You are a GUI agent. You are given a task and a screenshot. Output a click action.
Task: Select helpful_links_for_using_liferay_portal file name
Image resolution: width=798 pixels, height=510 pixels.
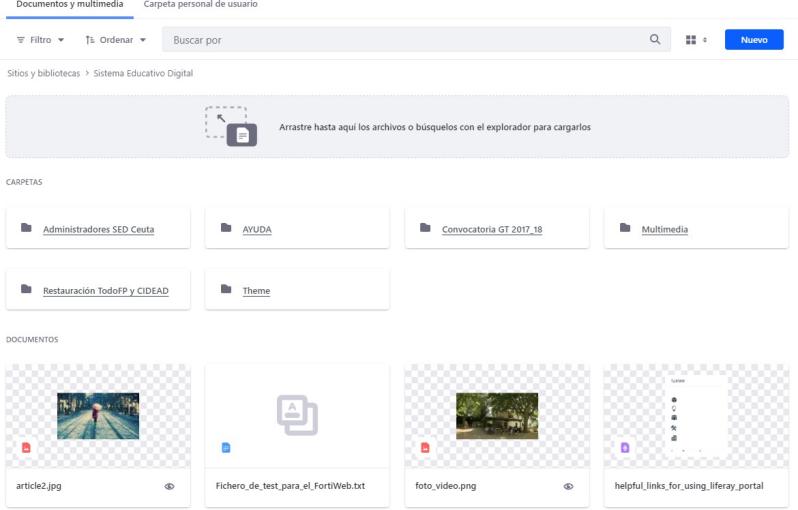pos(689,486)
